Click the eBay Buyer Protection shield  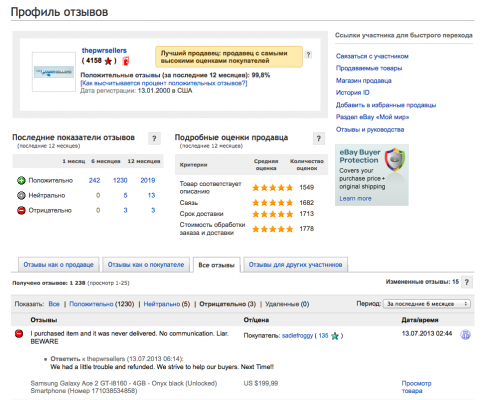[x=395, y=159]
